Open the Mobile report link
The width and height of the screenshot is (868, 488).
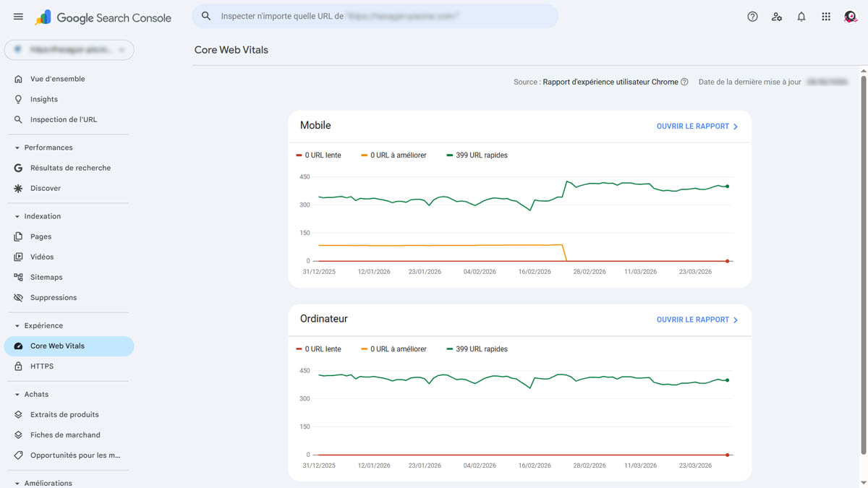pos(697,127)
